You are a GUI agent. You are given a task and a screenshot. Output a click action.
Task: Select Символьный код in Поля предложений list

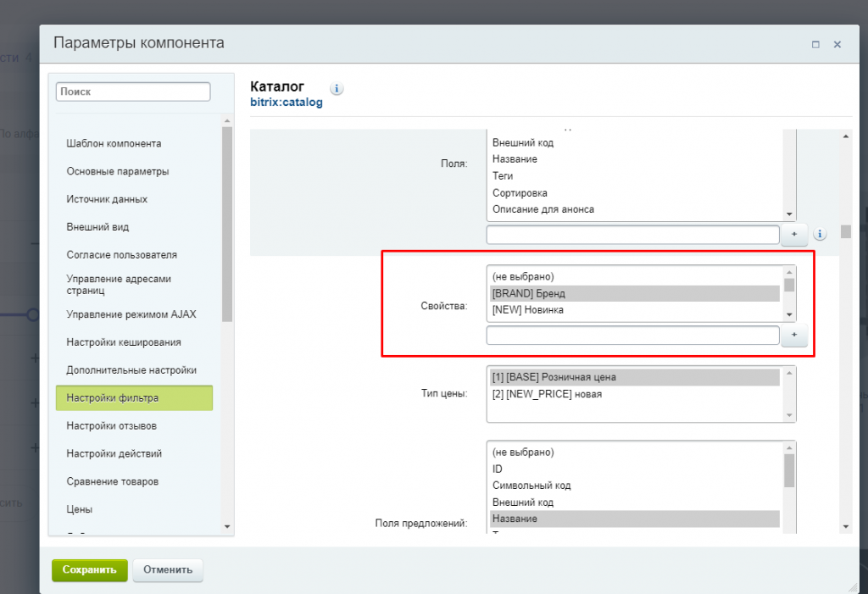tap(635, 486)
